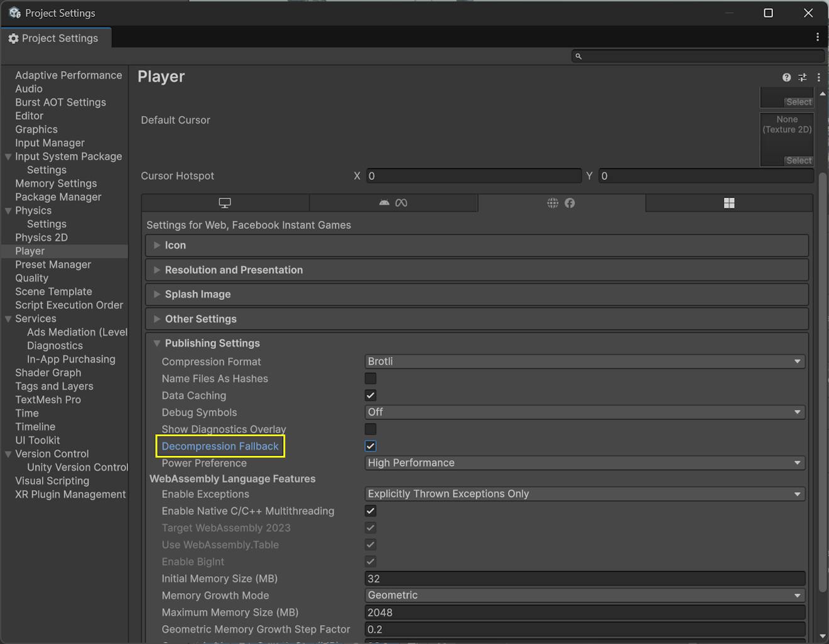Uncheck the Data Caching checkbox

[x=371, y=395]
